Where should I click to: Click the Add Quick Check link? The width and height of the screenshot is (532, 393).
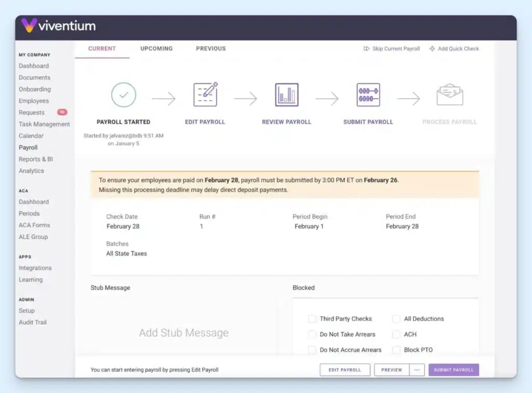coord(458,48)
